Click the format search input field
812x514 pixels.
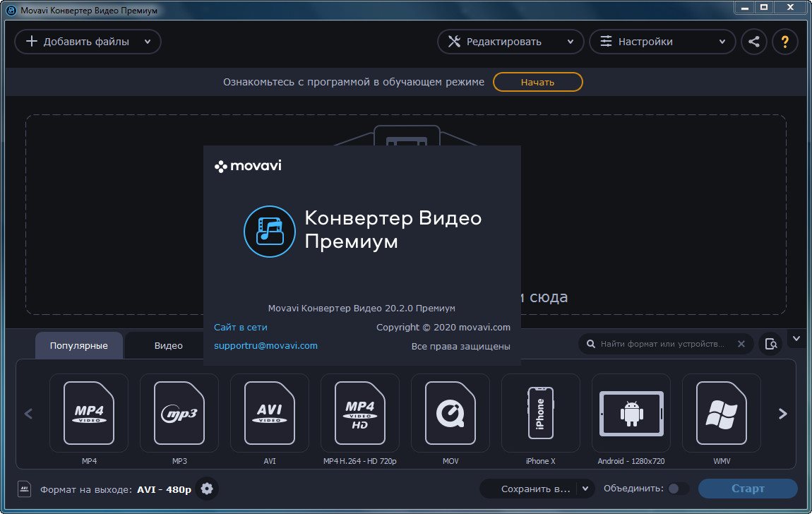662,344
